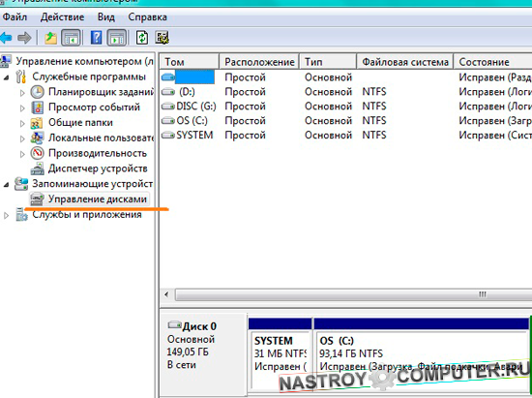Open the Файл menu
Screen dimensions: 532x398
tap(15, 17)
